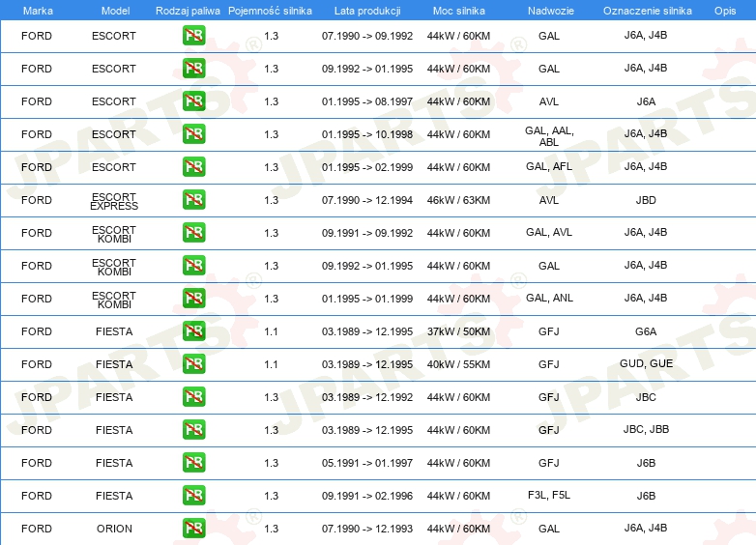This screenshot has width=756, height=545.
Task: Click engine power 40kW / 55KM
Action: (458, 364)
